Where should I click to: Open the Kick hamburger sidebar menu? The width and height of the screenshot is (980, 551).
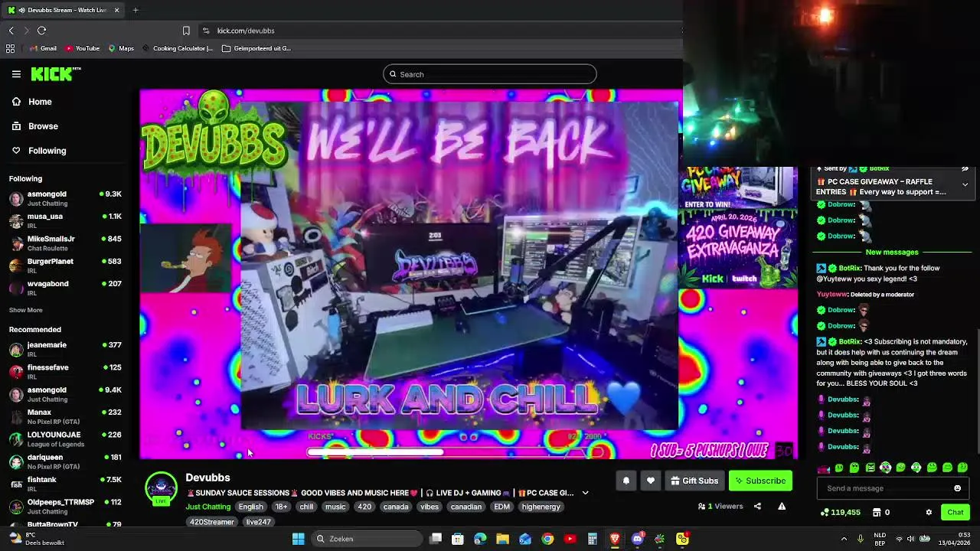point(16,74)
